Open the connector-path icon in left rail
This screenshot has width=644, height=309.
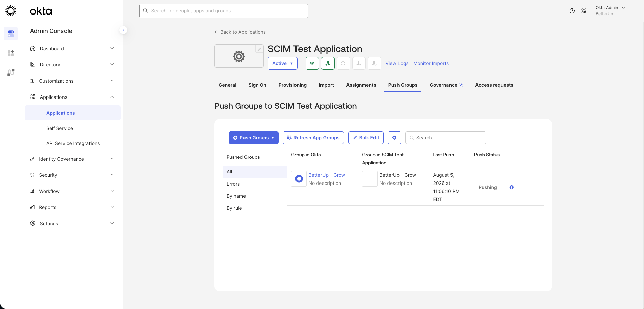11,72
